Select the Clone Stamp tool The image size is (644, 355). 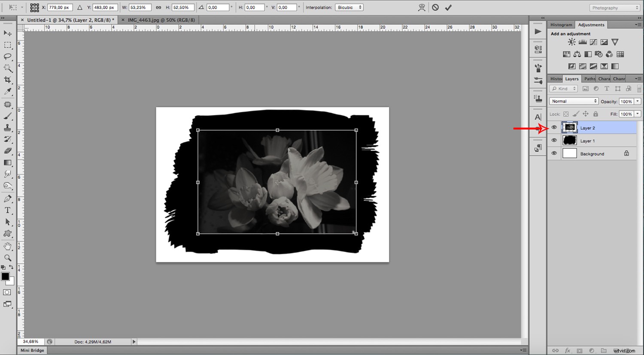click(7, 127)
